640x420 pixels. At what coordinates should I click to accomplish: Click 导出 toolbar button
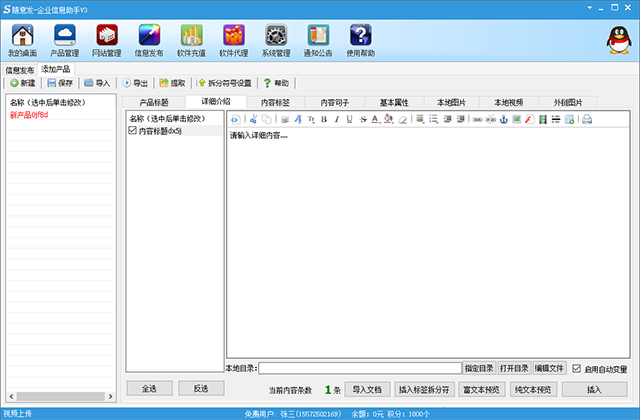tap(135, 83)
